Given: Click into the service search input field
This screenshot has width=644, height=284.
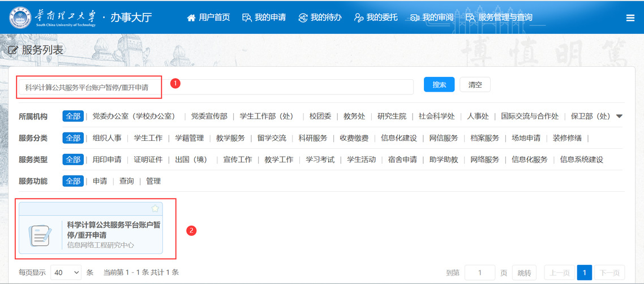Looking at the screenshot, I should coord(216,87).
